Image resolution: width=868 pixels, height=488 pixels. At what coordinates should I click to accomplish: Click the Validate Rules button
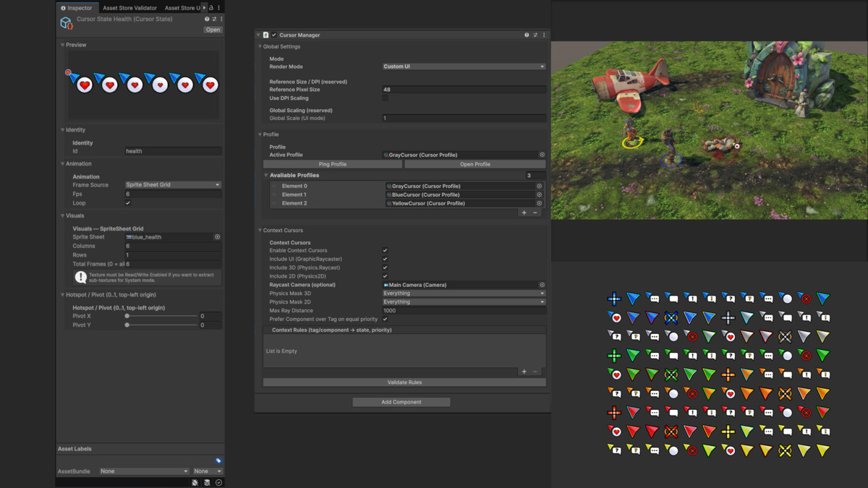coord(404,382)
